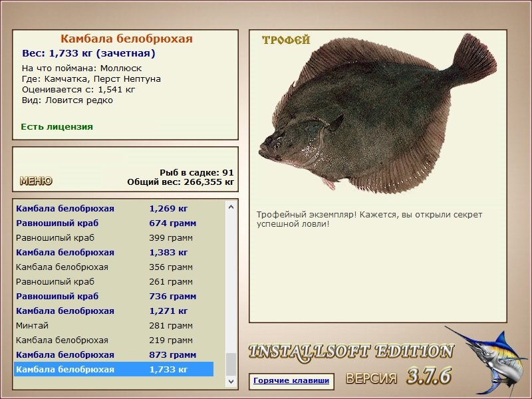The height and width of the screenshot is (399, 532).
Task: Select Камбала белобрюхая 1,271 кг entry
Action: pyautogui.click(x=114, y=311)
